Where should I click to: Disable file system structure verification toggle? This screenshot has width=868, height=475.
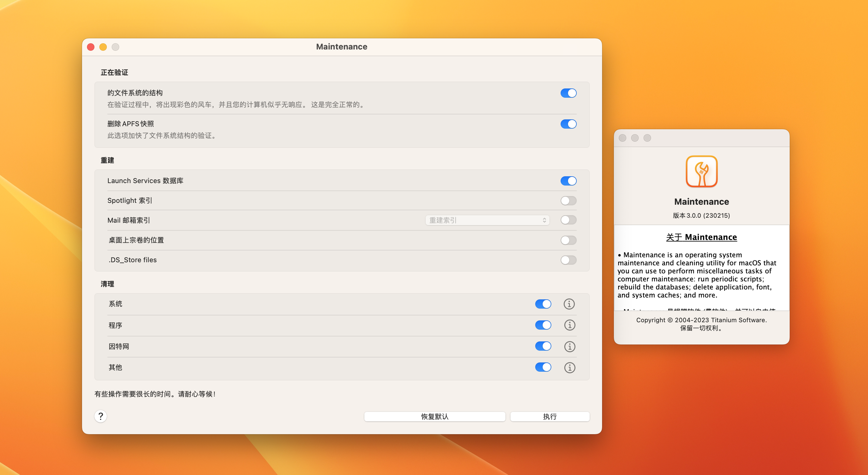568,93
